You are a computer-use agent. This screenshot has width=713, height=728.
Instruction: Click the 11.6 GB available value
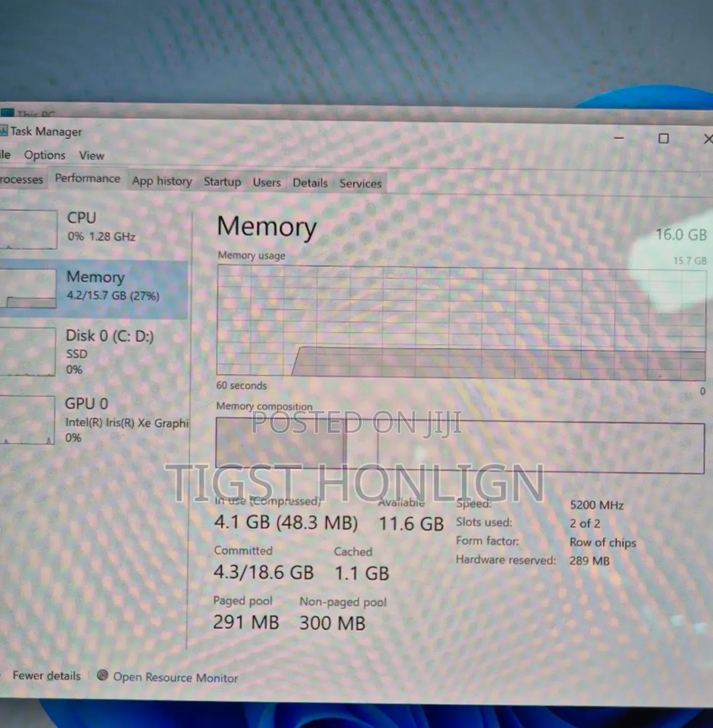coord(411,524)
